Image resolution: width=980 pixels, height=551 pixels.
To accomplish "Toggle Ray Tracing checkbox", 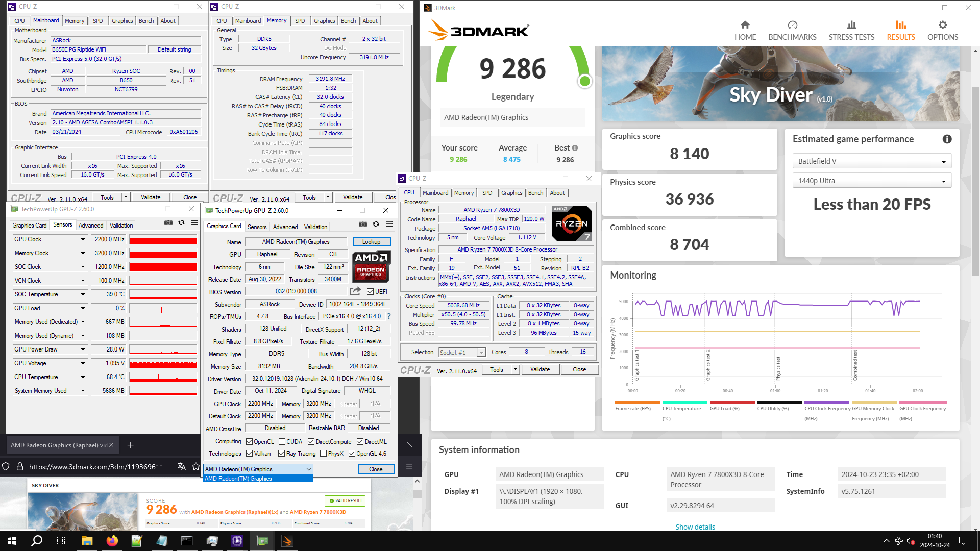I will pos(281,454).
